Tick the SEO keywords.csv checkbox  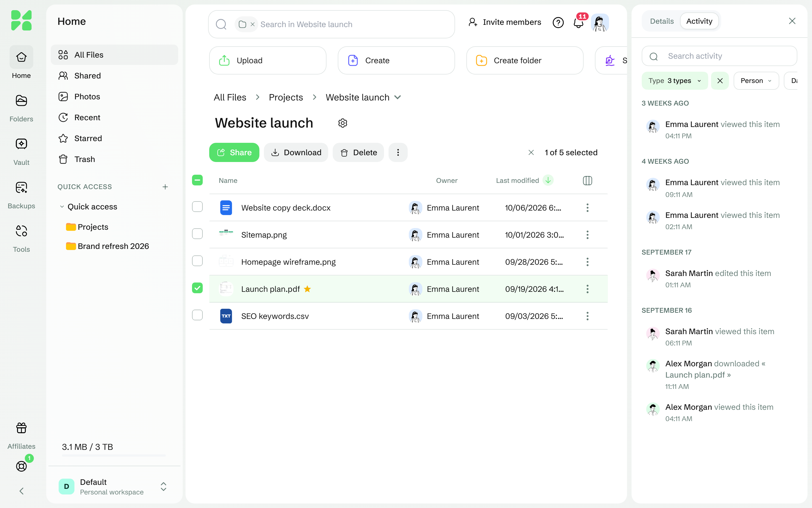(197, 315)
